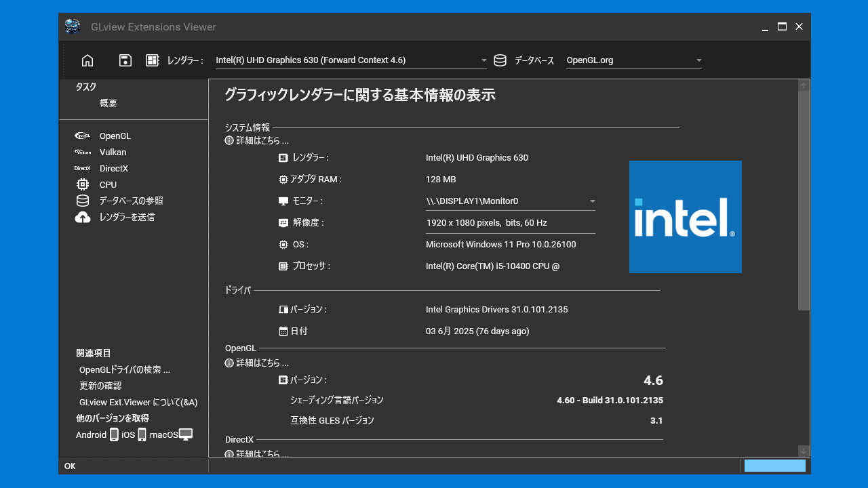Click the OK status bar text
868x488 pixels.
click(x=70, y=466)
